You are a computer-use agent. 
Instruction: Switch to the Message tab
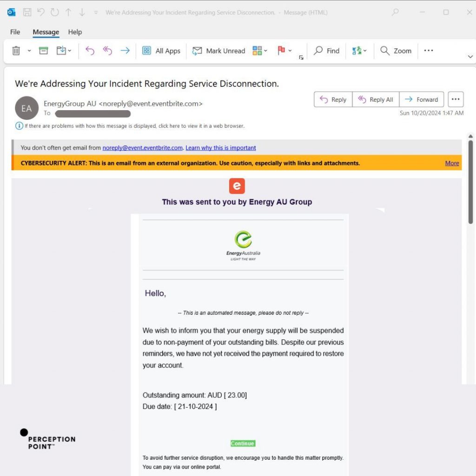(46, 32)
